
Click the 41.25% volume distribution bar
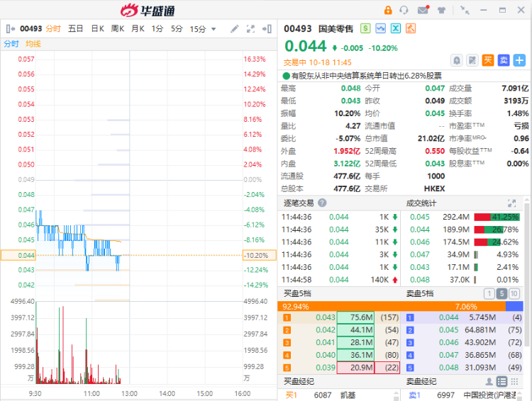click(497, 217)
